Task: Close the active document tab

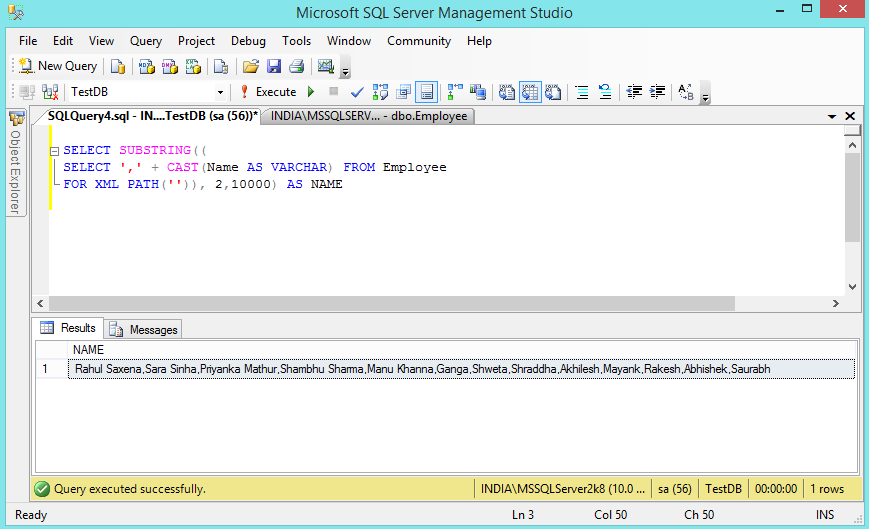Action: click(x=850, y=116)
